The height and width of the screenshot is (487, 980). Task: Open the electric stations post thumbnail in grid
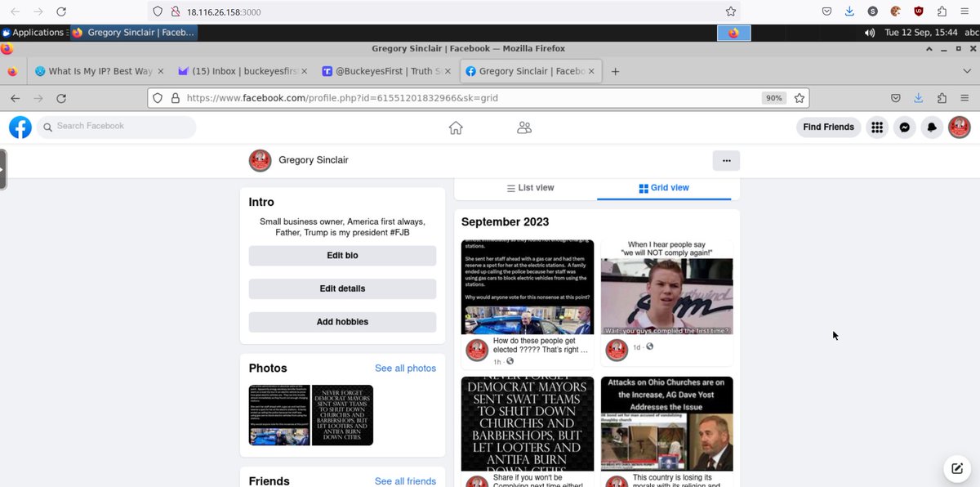click(x=527, y=286)
